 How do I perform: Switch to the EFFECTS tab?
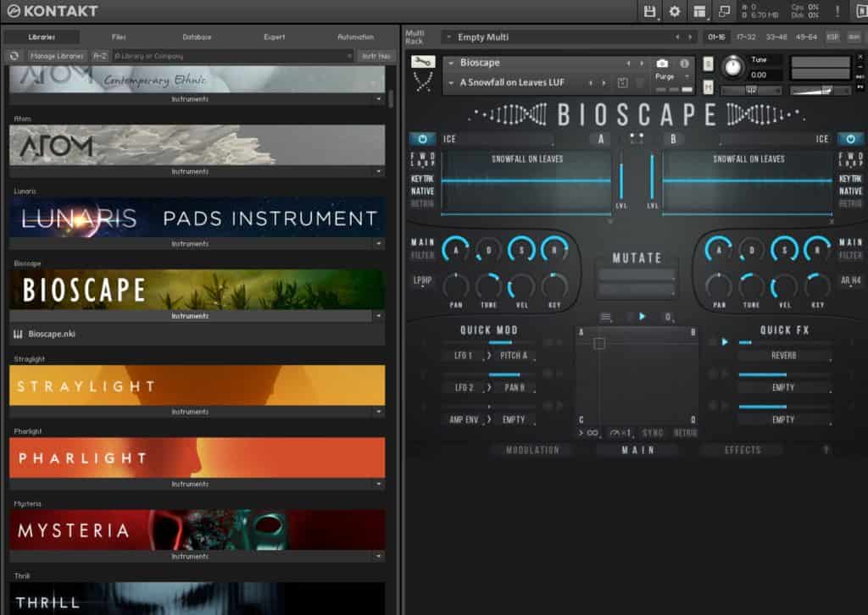[x=743, y=450]
